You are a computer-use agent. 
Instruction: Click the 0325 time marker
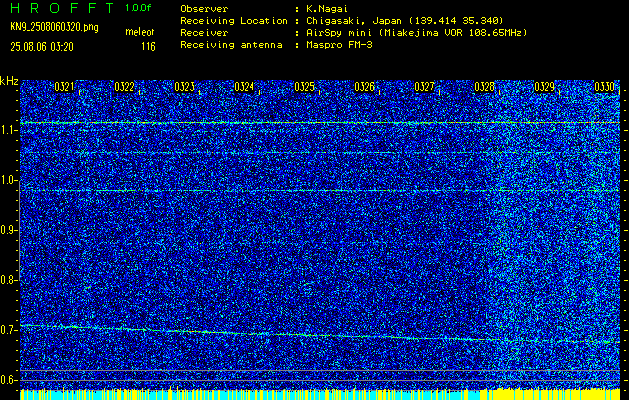point(304,87)
